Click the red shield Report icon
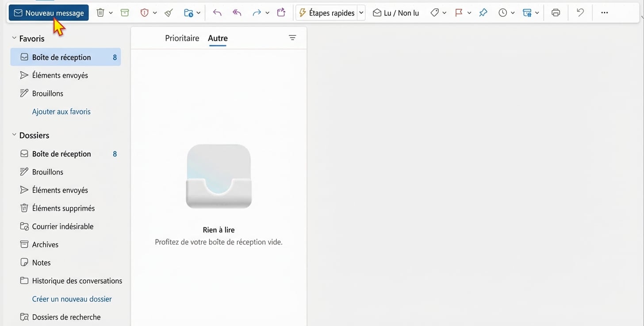The height and width of the screenshot is (326, 644). (x=144, y=13)
